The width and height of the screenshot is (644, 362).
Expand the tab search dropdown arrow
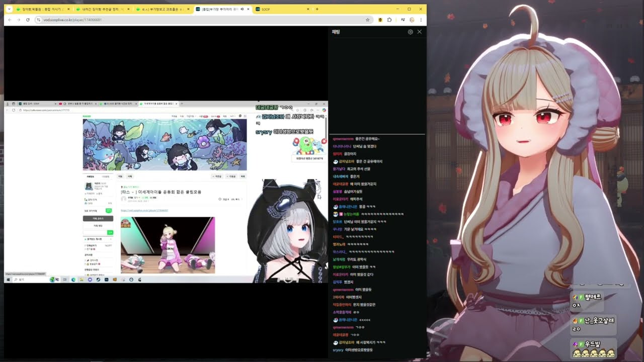9,9
